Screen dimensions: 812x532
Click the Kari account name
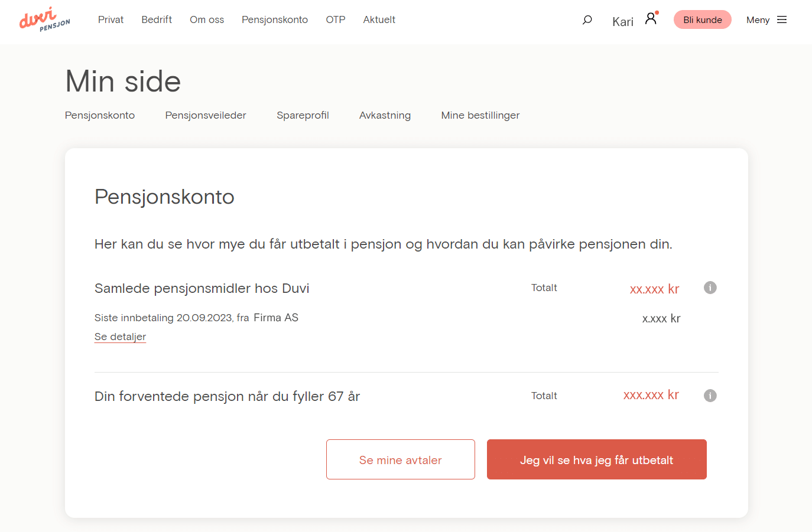(623, 22)
